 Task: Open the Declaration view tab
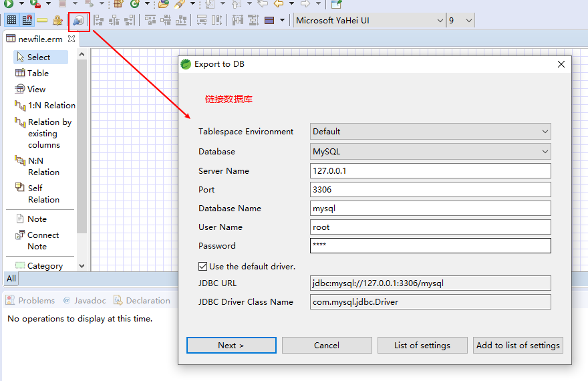click(x=142, y=300)
